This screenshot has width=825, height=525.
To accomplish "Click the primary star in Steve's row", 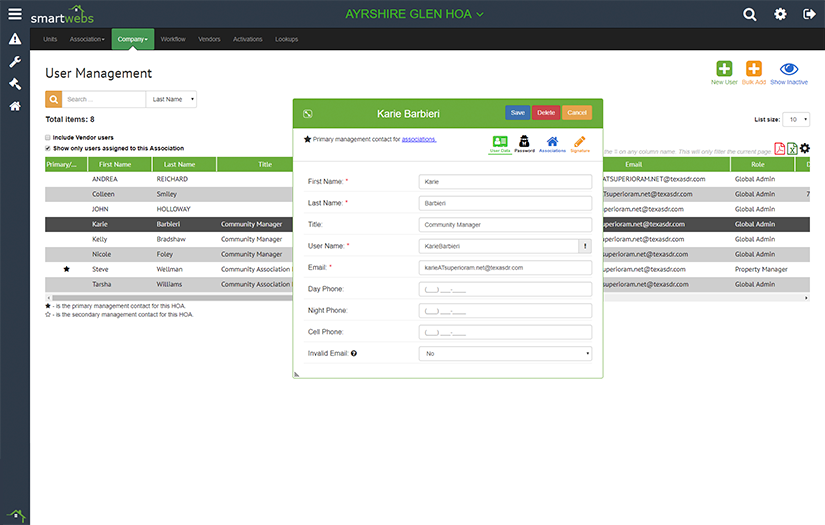I will [66, 269].
